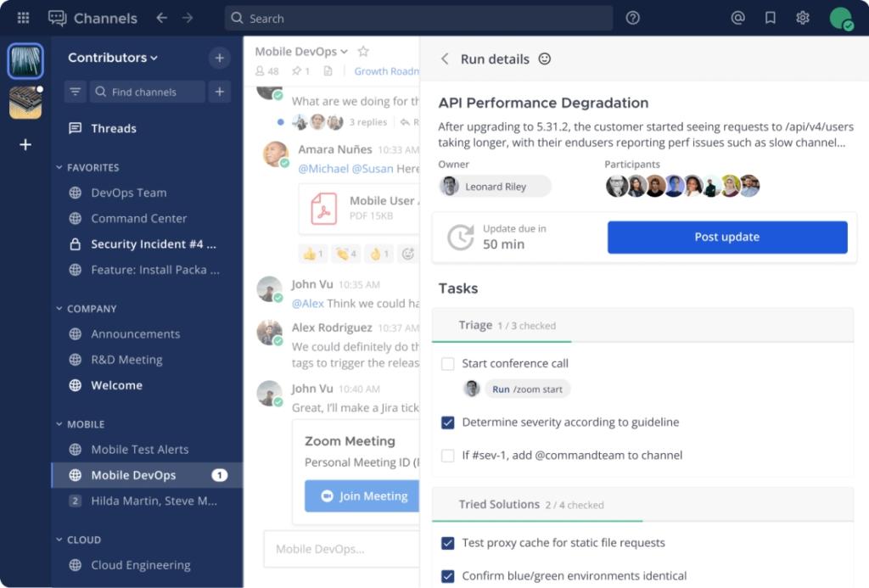Screen dimensions: 869x588
Task: Favorite the channel with the star icon
Action: pyautogui.click(x=363, y=52)
